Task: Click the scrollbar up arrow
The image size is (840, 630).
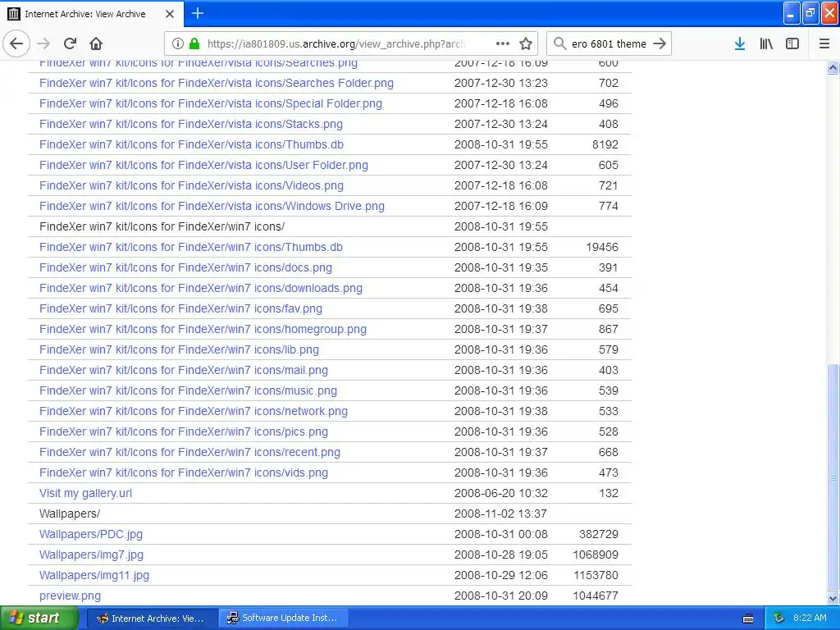Action: 833,67
